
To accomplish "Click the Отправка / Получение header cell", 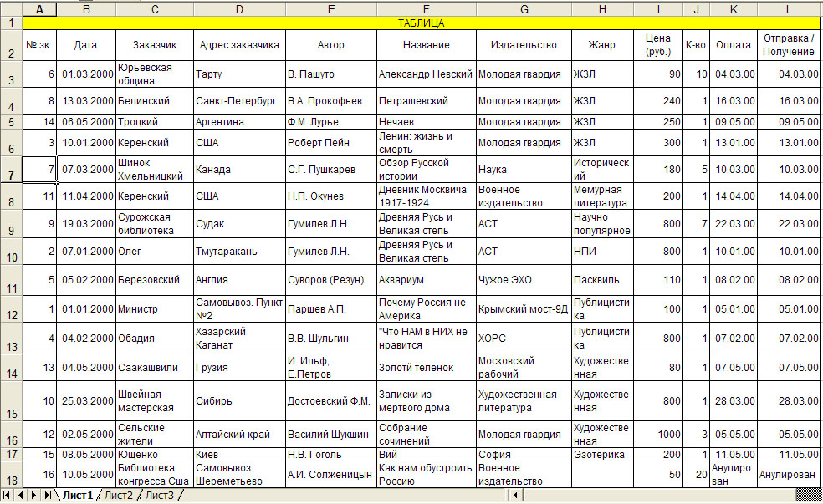I will point(789,45).
